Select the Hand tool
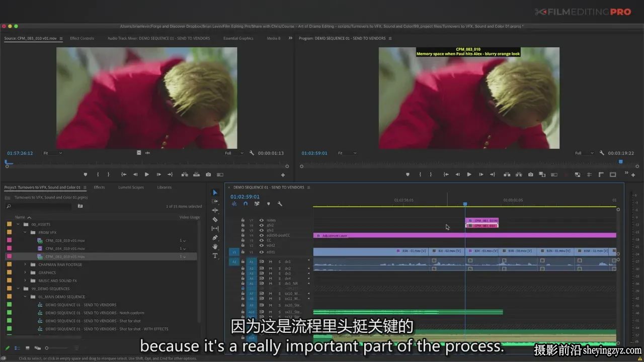 215,247
